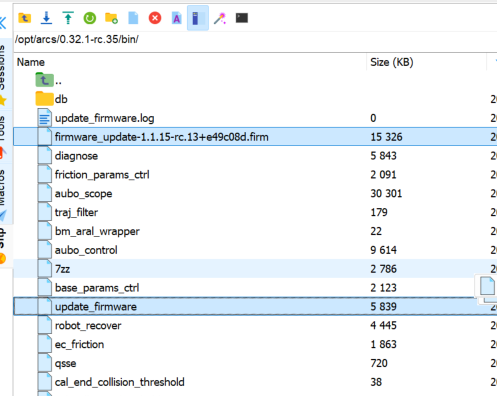The image size is (497, 396).
Task: Upload files with green up arrow icon
Action: pyautogui.click(x=68, y=18)
